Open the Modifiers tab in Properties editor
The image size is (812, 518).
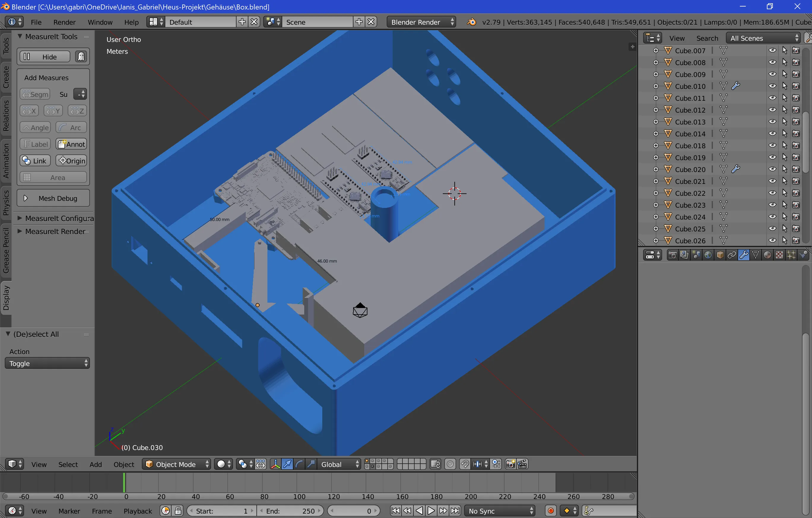(744, 255)
